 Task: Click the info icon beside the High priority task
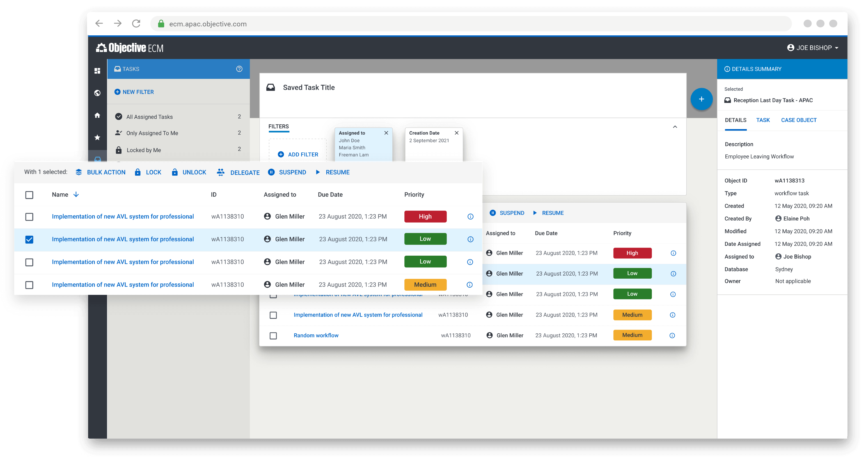point(470,217)
